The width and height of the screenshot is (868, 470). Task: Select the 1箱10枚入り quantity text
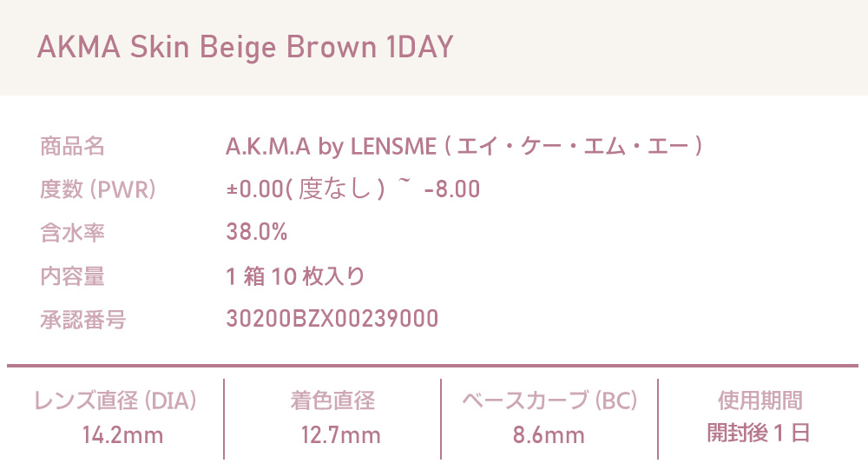click(295, 276)
